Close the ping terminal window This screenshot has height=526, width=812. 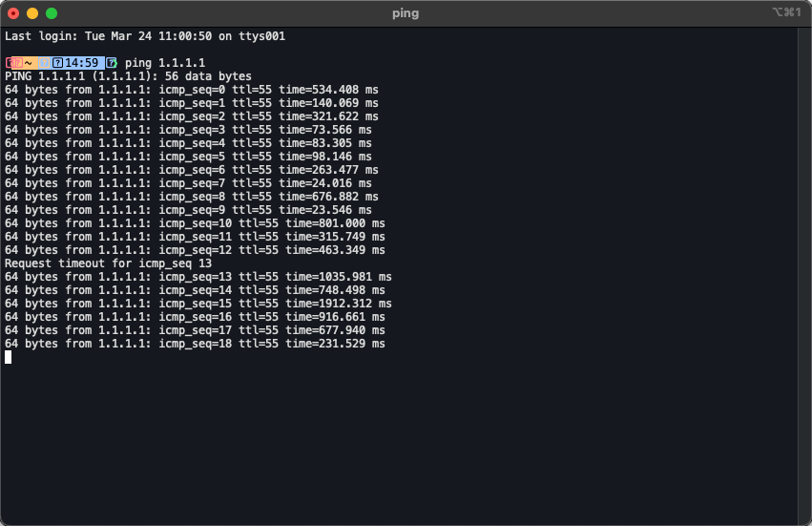click(13, 13)
